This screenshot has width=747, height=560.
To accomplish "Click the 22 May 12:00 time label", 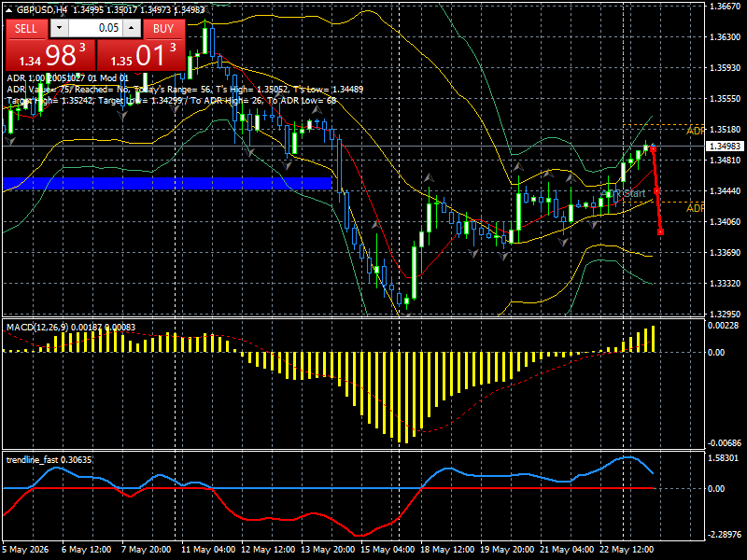I will 627,550.
